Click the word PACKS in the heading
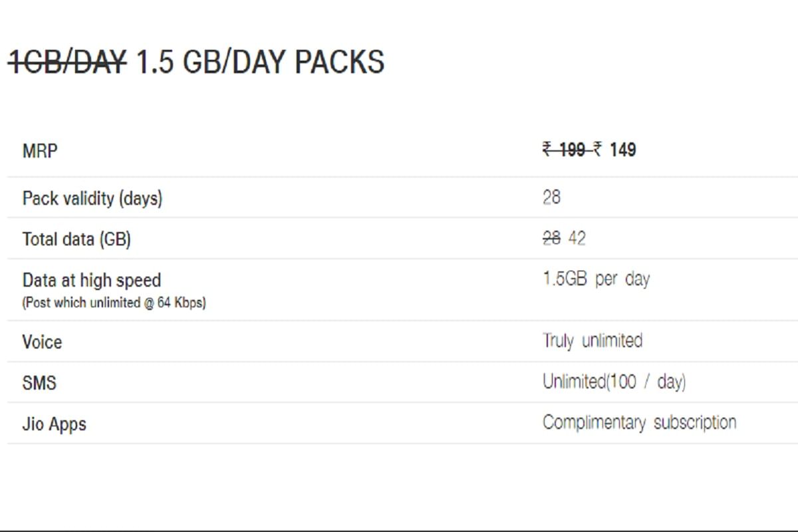Image resolution: width=798 pixels, height=532 pixels. click(x=338, y=63)
